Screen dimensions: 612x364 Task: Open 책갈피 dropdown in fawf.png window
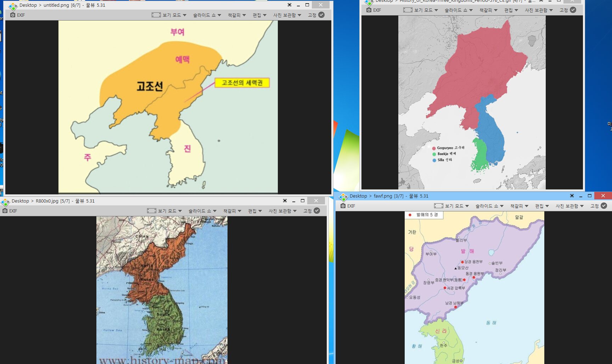click(x=519, y=206)
